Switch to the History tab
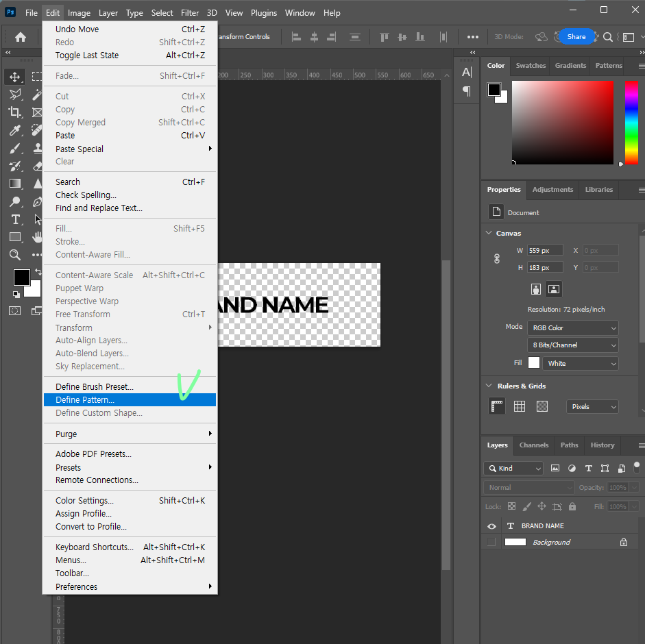This screenshot has width=645, height=644. pos(603,445)
